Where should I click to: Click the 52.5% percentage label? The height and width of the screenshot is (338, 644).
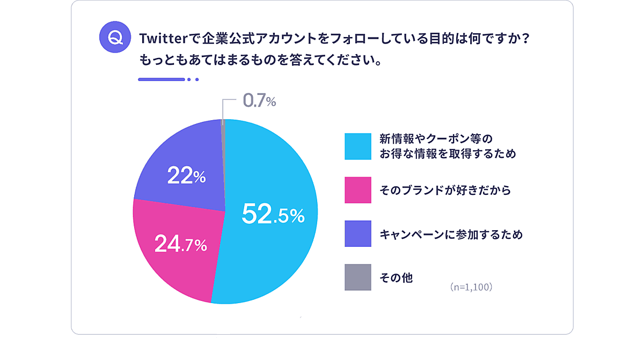click(x=273, y=214)
